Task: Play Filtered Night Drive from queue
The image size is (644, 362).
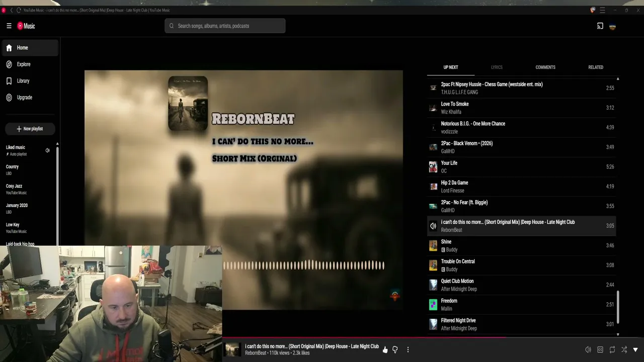Action: (521, 324)
